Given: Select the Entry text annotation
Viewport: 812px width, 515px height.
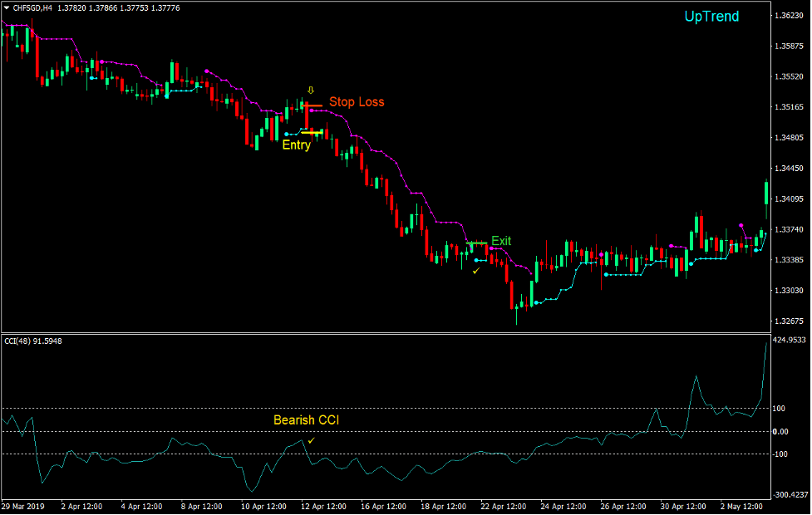Looking at the screenshot, I should [x=296, y=145].
